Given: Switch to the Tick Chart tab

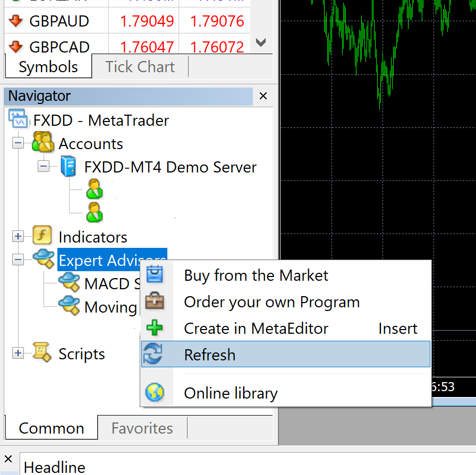Looking at the screenshot, I should tap(140, 67).
